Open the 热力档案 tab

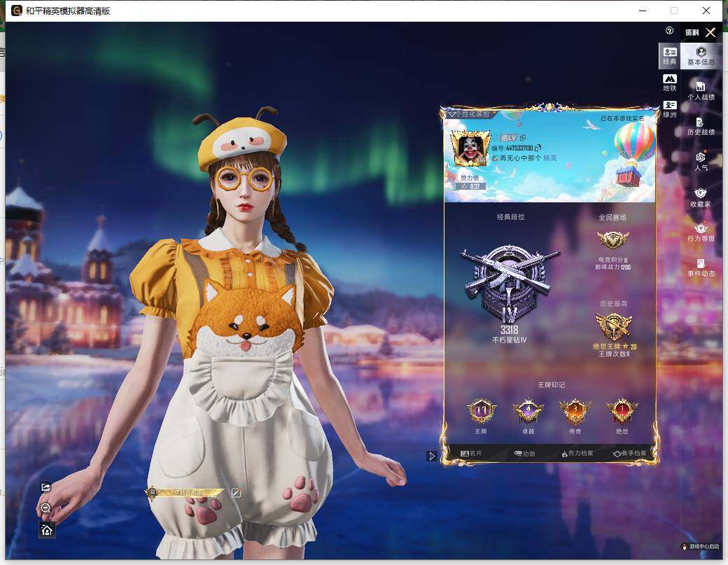[x=577, y=454]
